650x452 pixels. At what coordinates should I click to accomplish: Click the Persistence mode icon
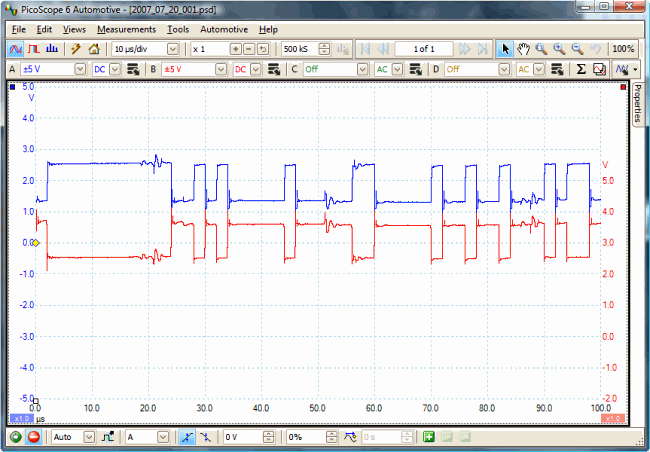(x=34, y=48)
